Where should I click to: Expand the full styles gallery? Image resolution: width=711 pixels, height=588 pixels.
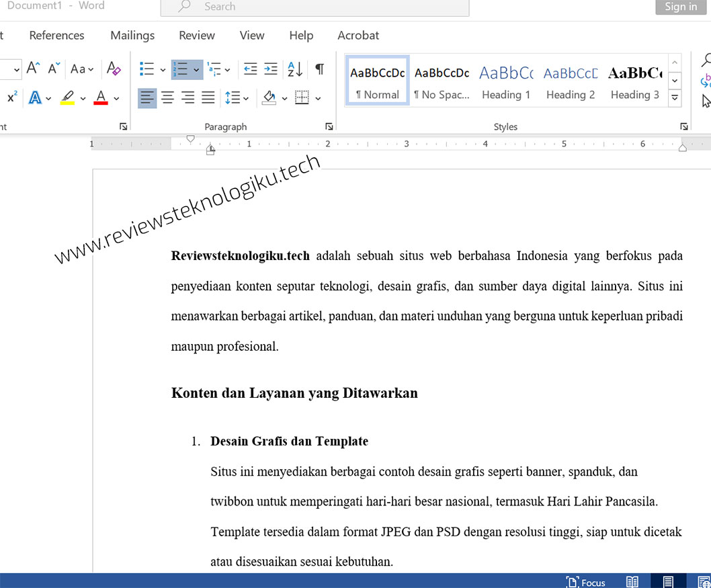pyautogui.click(x=675, y=97)
